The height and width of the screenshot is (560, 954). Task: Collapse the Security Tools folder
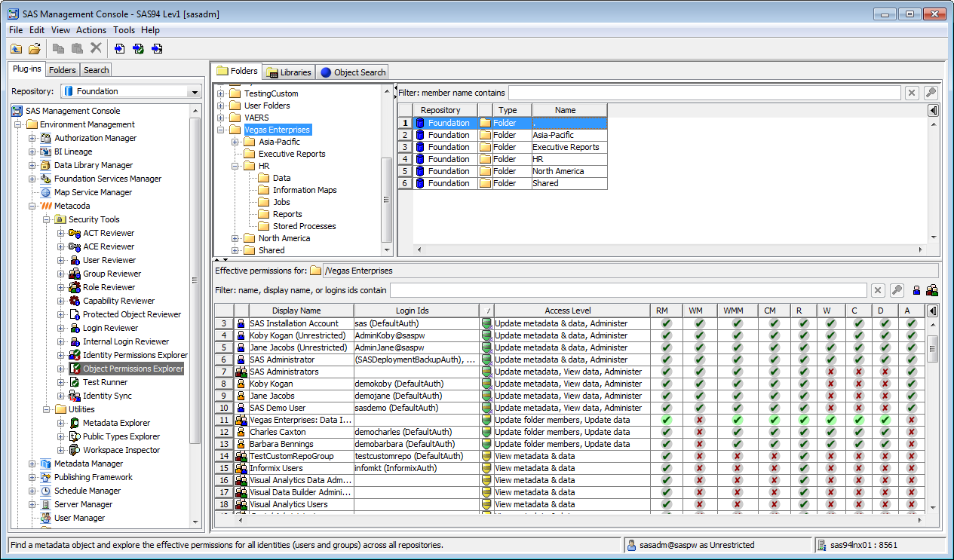tap(47, 219)
